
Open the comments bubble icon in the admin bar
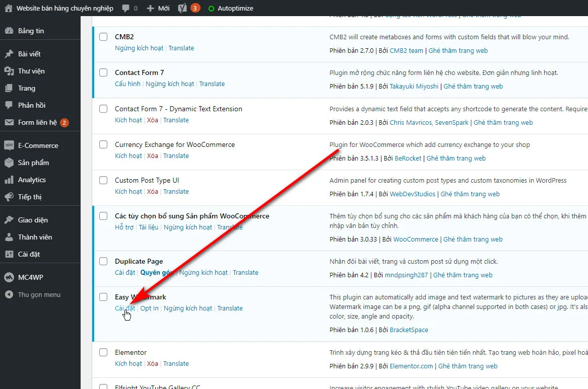tap(125, 8)
